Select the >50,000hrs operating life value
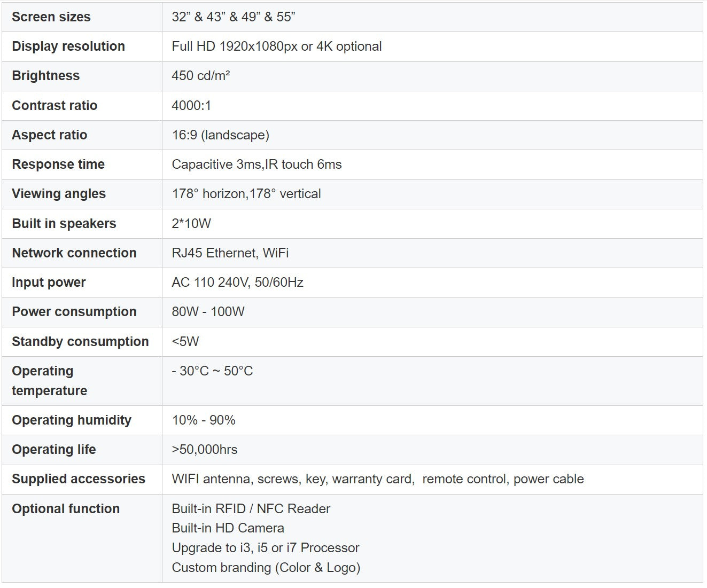 (205, 450)
